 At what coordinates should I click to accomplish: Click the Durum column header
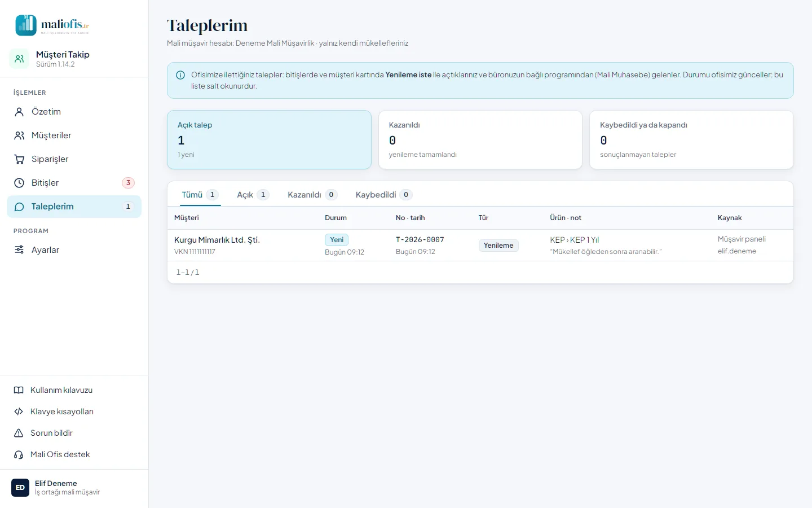coord(336,218)
